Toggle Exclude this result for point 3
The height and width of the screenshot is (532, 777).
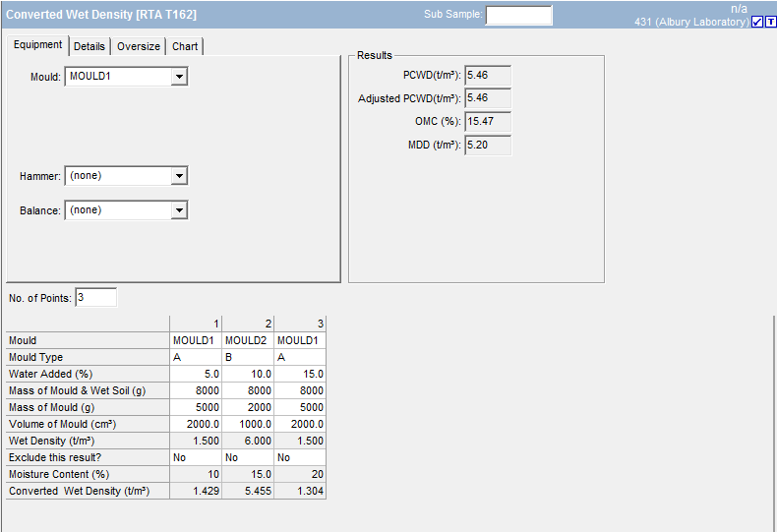coord(300,457)
